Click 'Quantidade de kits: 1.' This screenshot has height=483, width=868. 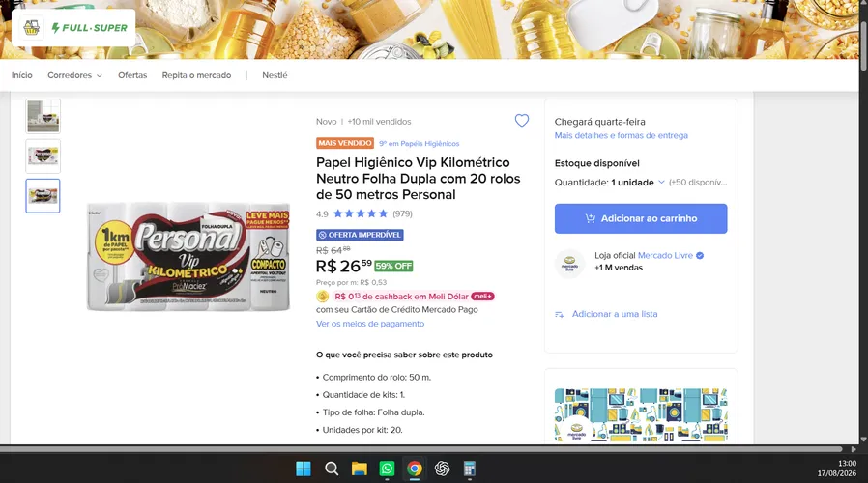(x=363, y=394)
